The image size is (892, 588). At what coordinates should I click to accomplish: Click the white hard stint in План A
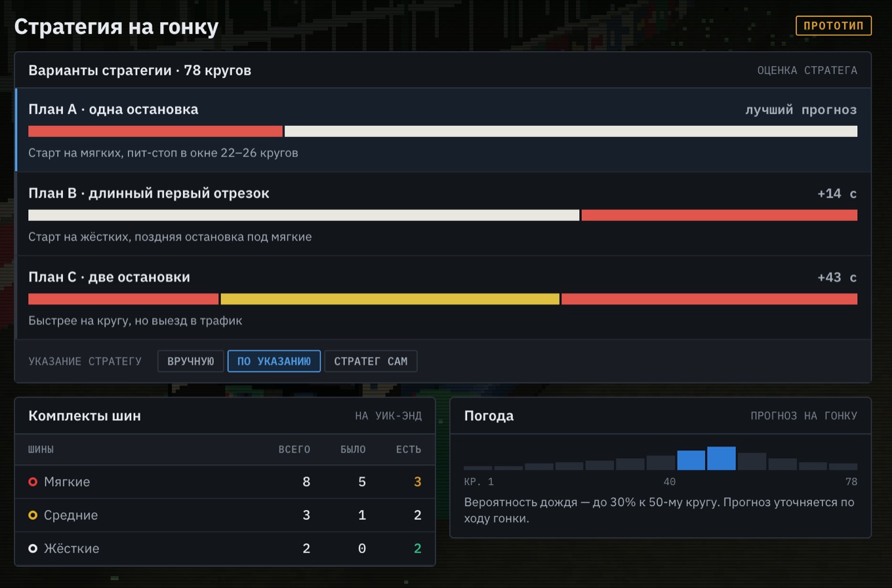[571, 131]
